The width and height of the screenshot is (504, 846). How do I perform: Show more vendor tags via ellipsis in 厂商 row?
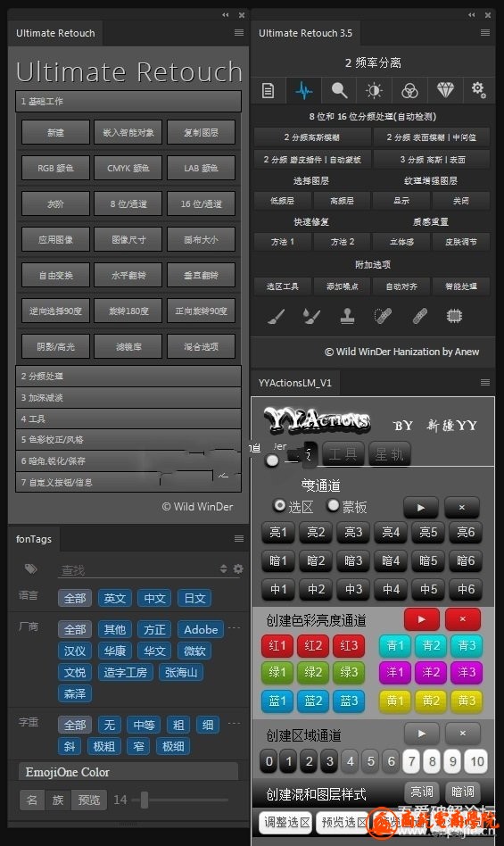(x=234, y=628)
